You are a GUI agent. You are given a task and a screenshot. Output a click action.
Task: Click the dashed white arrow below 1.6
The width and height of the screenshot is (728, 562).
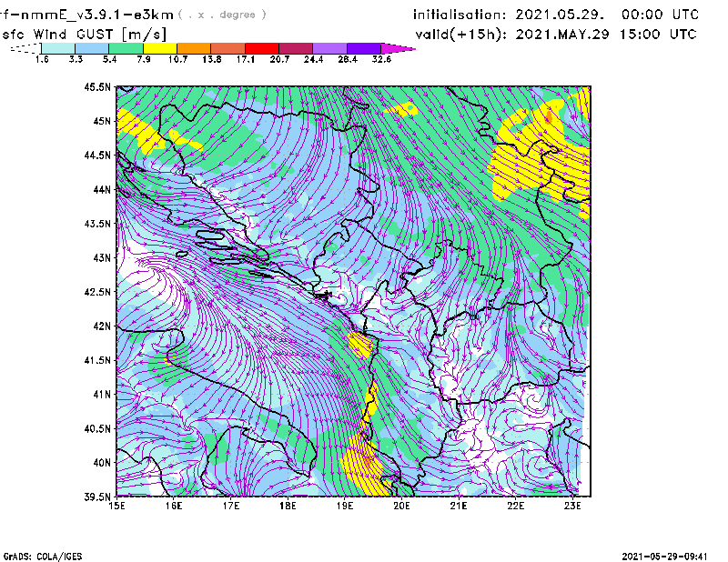[25, 48]
